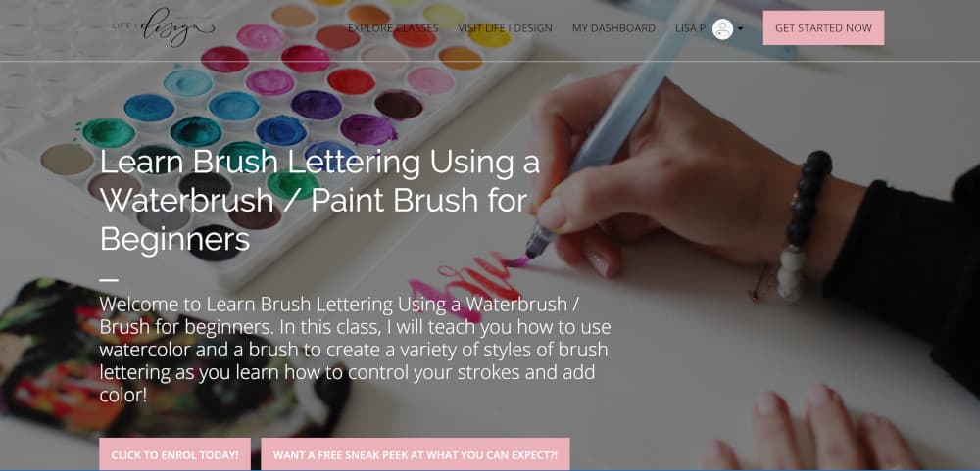This screenshot has width=980, height=471.
Task: Select the free sneak peek button
Action: (x=415, y=454)
